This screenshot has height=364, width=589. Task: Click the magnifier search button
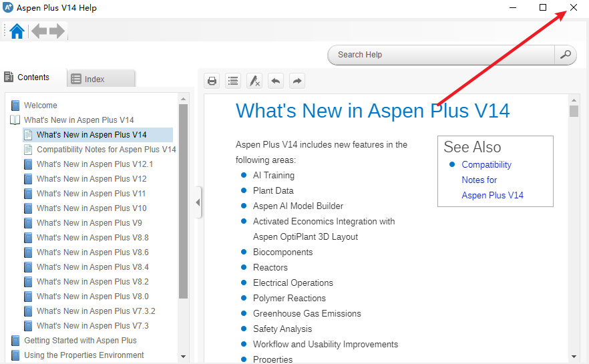point(566,55)
